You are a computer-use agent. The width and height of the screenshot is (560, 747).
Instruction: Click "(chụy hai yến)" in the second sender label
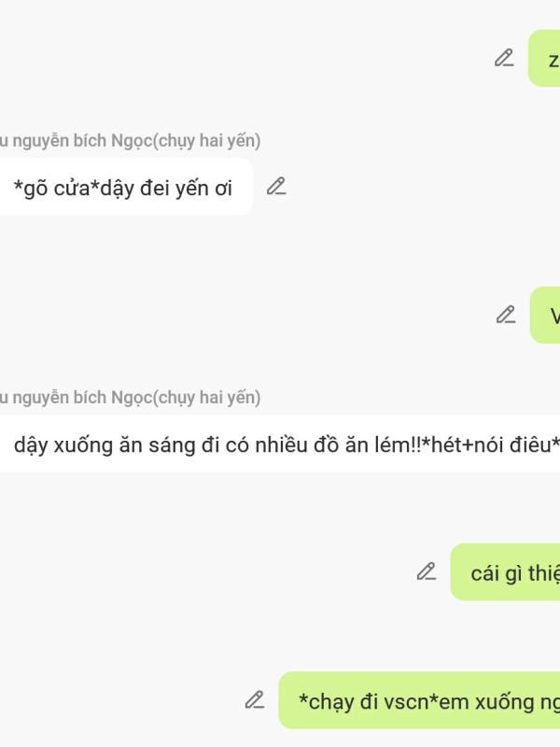(x=206, y=398)
